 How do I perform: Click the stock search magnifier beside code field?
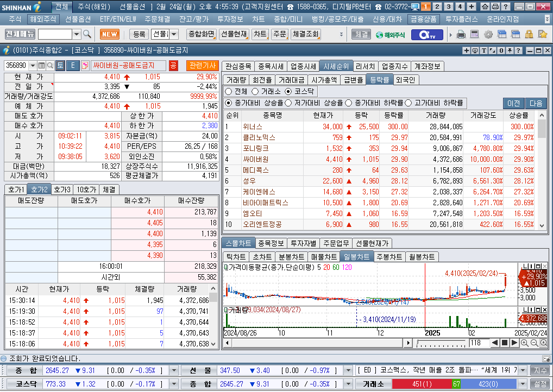[50, 66]
